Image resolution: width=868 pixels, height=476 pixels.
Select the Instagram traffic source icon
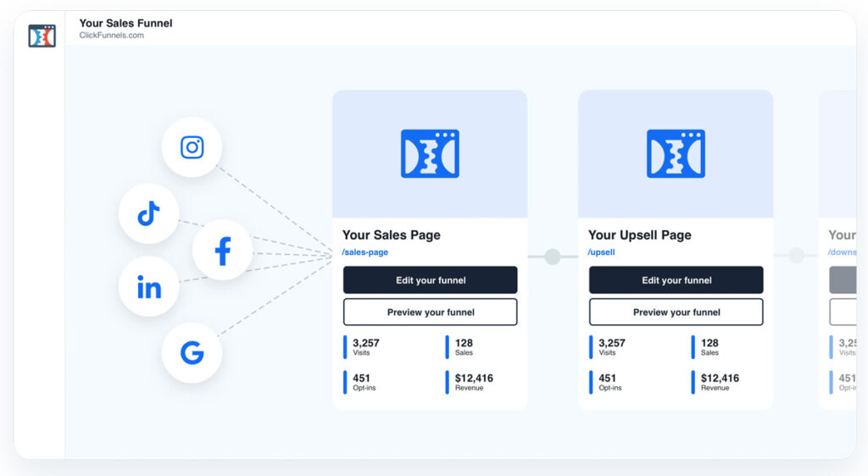[192, 147]
